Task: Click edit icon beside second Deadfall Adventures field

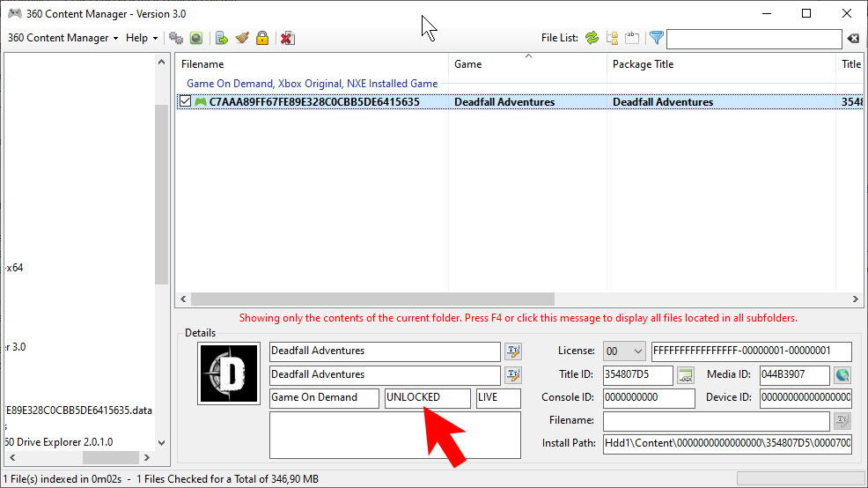Action: 513,375
